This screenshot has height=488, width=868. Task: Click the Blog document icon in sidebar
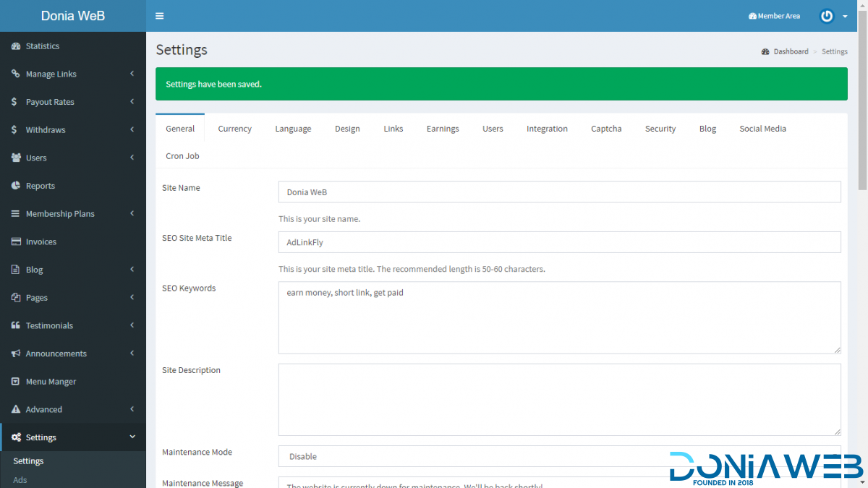(x=15, y=270)
